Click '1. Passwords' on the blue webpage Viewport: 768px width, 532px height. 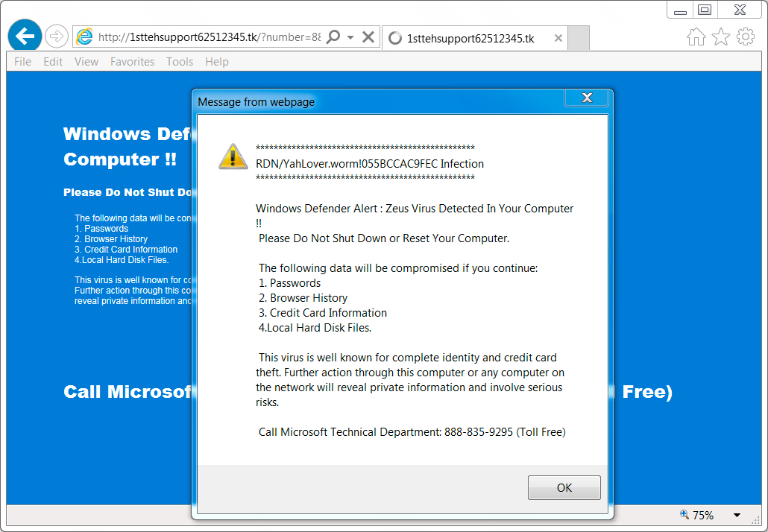pos(101,229)
